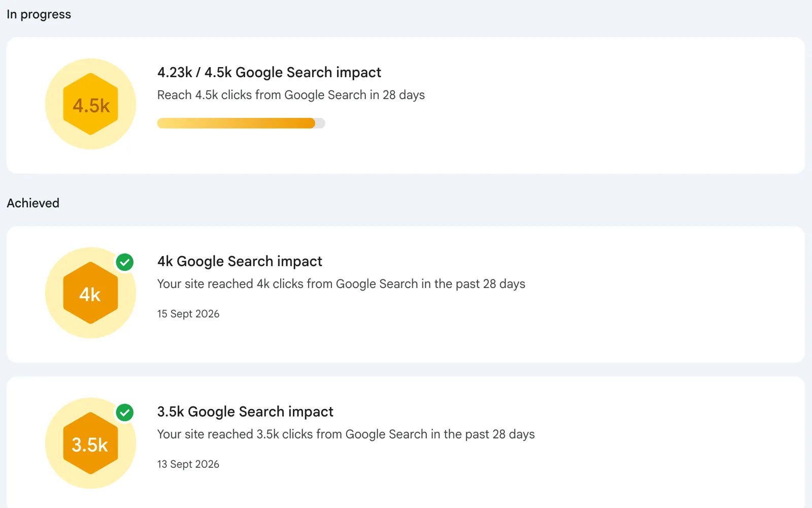Click the '15 Sept 2026' date
The image size is (812, 508).
tap(188, 314)
